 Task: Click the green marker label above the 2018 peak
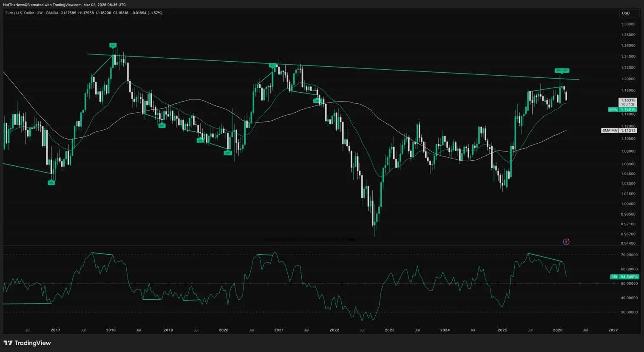(113, 45)
